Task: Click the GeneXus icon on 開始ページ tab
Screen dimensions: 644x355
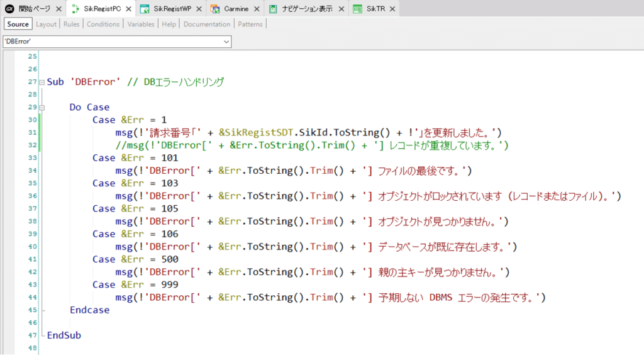Action: point(9,9)
